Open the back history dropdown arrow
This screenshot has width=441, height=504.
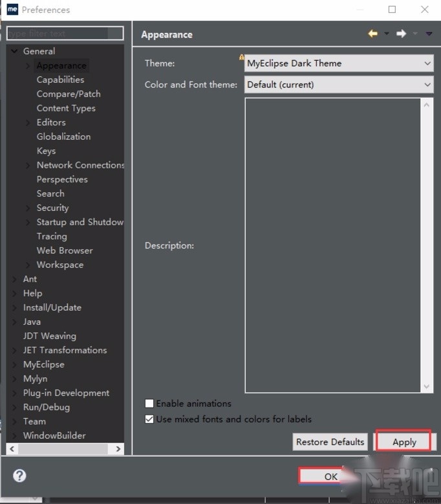pyautogui.click(x=387, y=34)
